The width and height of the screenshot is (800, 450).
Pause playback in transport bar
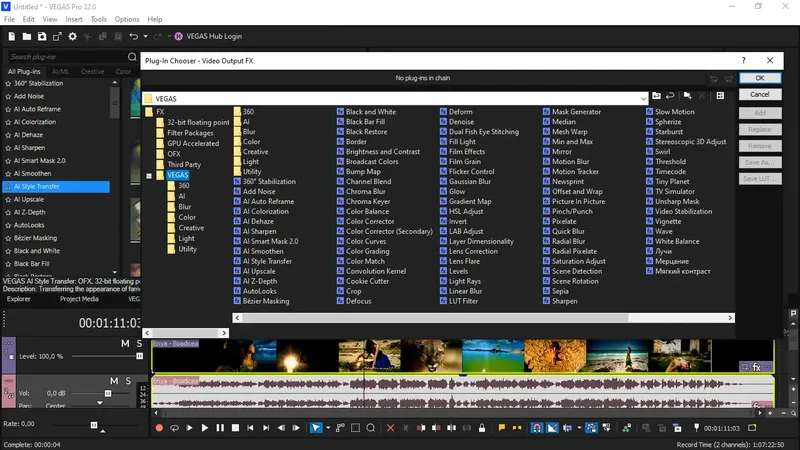click(x=220, y=428)
